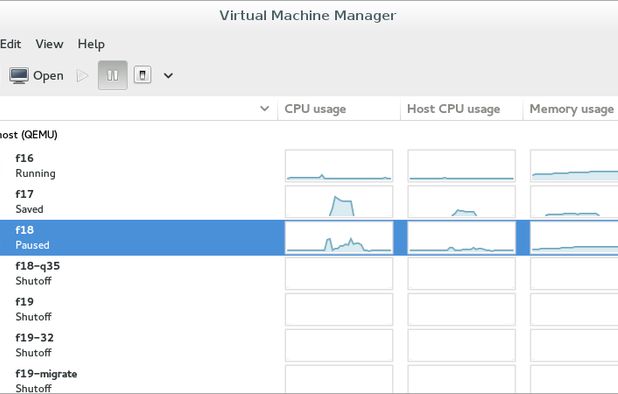The height and width of the screenshot is (394, 618).
Task: Open the shutdown options dropdown arrow
Action: tap(168, 75)
